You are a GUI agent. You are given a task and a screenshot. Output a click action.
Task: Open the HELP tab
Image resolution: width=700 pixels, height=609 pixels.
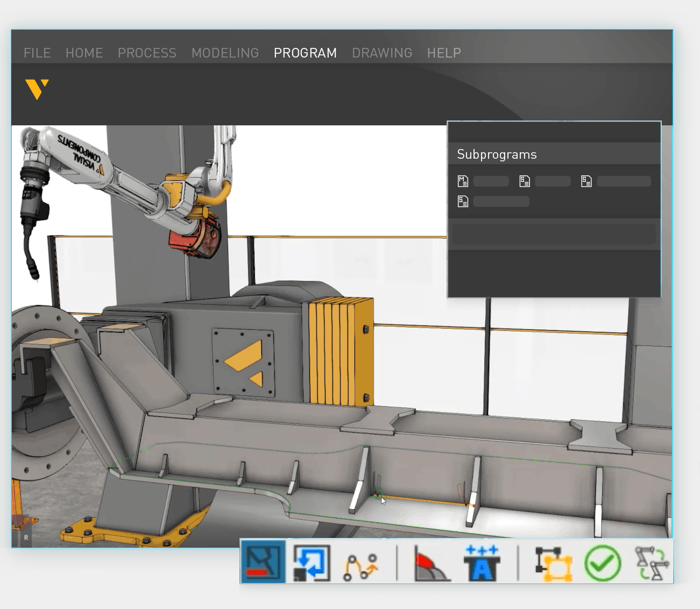pyautogui.click(x=444, y=53)
